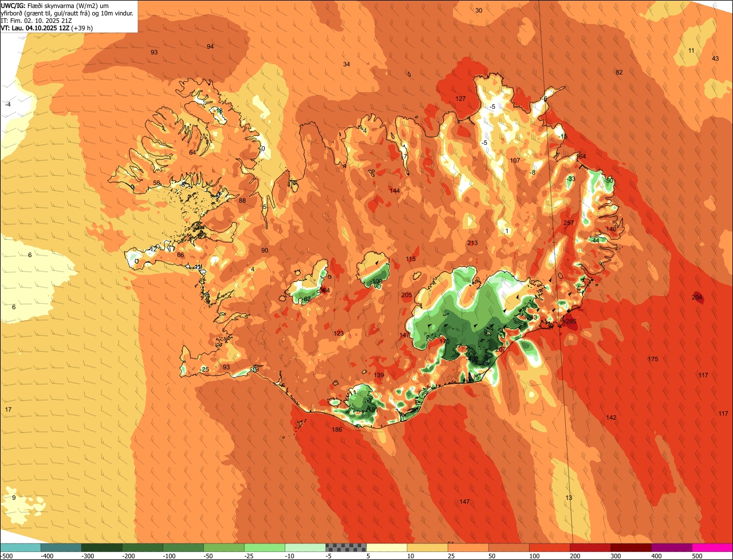
Task: Select the heat flux value 175
Action: (653, 359)
